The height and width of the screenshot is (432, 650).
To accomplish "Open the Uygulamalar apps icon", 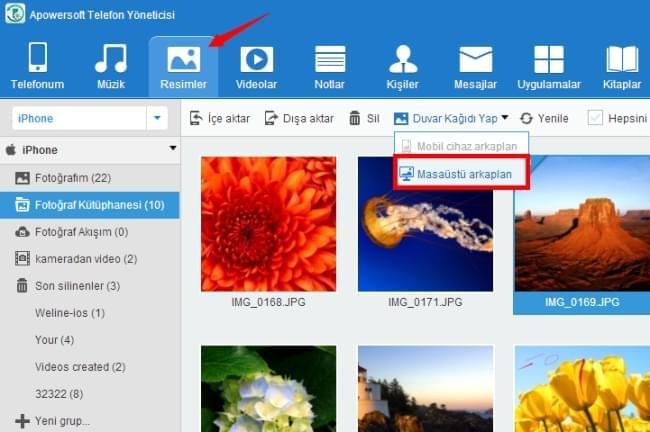I will (x=548, y=59).
